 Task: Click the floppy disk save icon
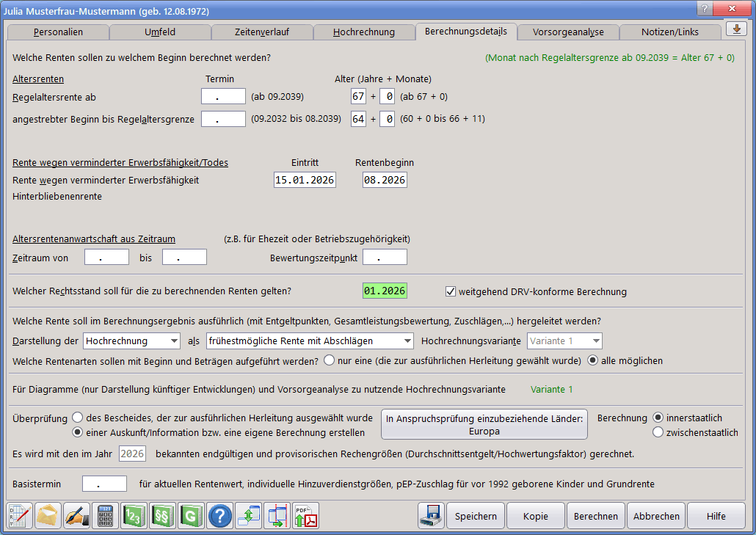(x=431, y=516)
